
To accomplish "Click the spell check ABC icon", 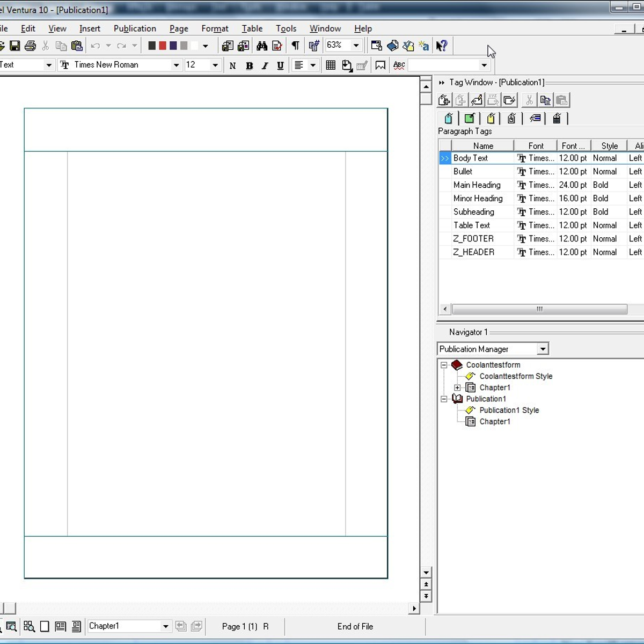I will pyautogui.click(x=399, y=65).
